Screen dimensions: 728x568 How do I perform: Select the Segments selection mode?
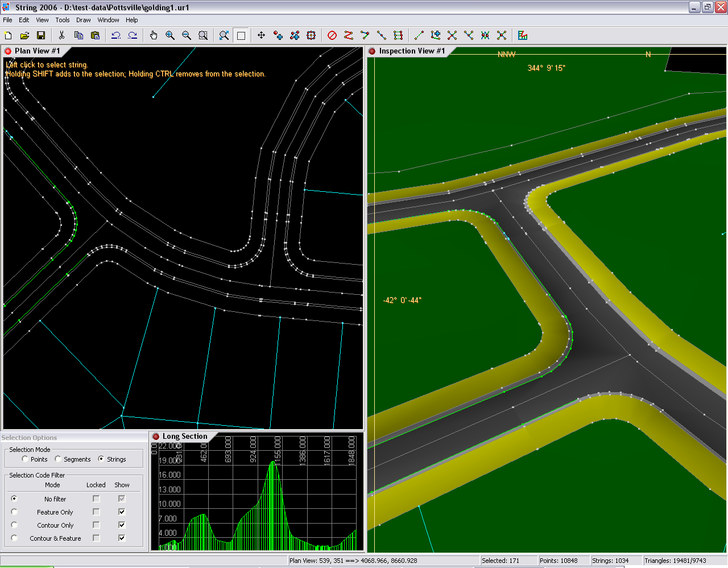(58, 459)
